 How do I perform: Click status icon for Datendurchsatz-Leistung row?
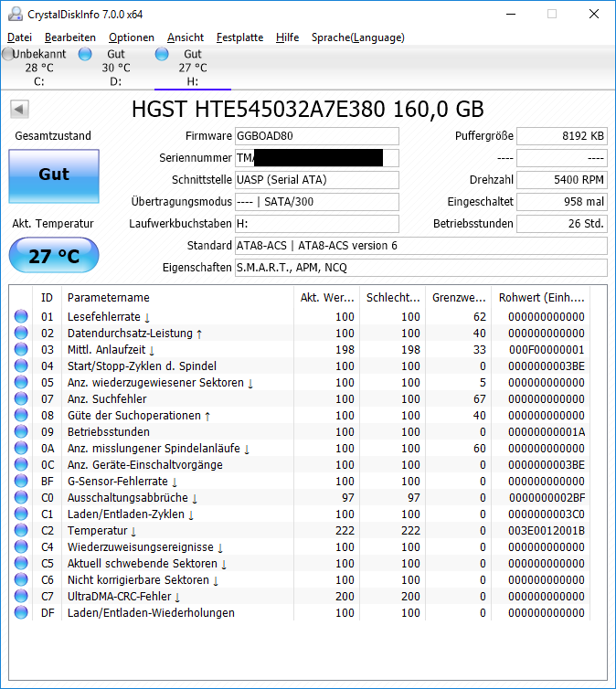21,333
